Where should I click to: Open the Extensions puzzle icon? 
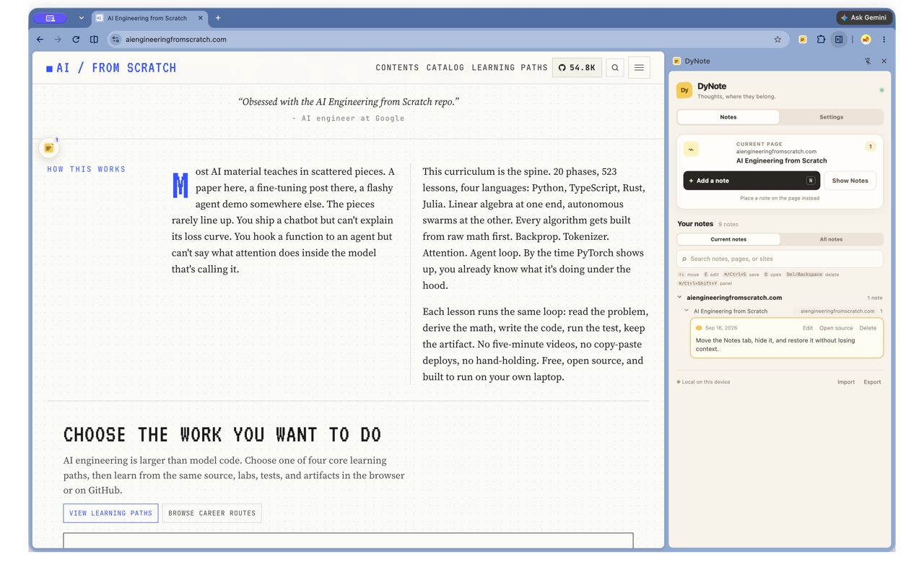(x=821, y=40)
